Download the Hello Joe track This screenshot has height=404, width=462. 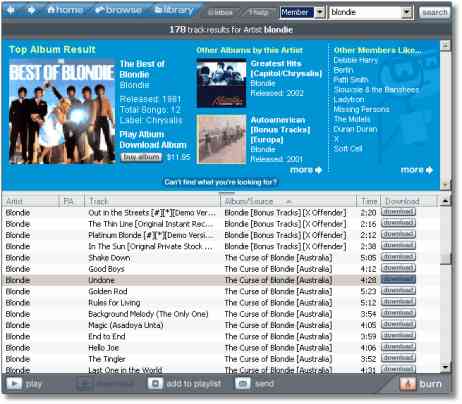[398, 347]
